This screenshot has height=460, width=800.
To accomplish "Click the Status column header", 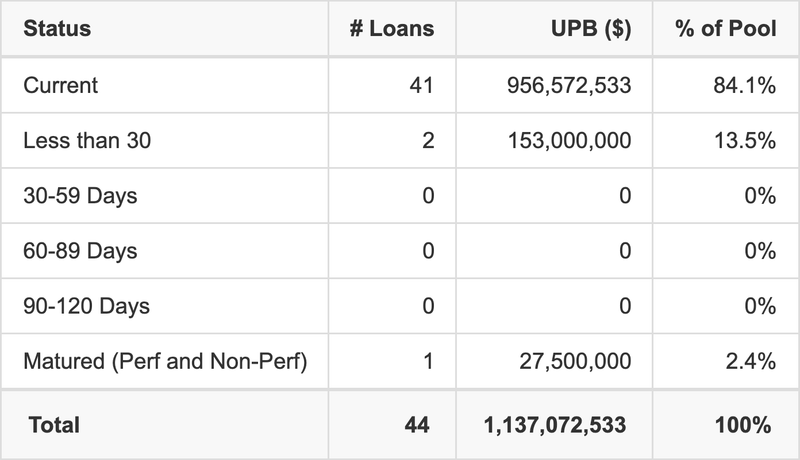I will click(x=58, y=28).
